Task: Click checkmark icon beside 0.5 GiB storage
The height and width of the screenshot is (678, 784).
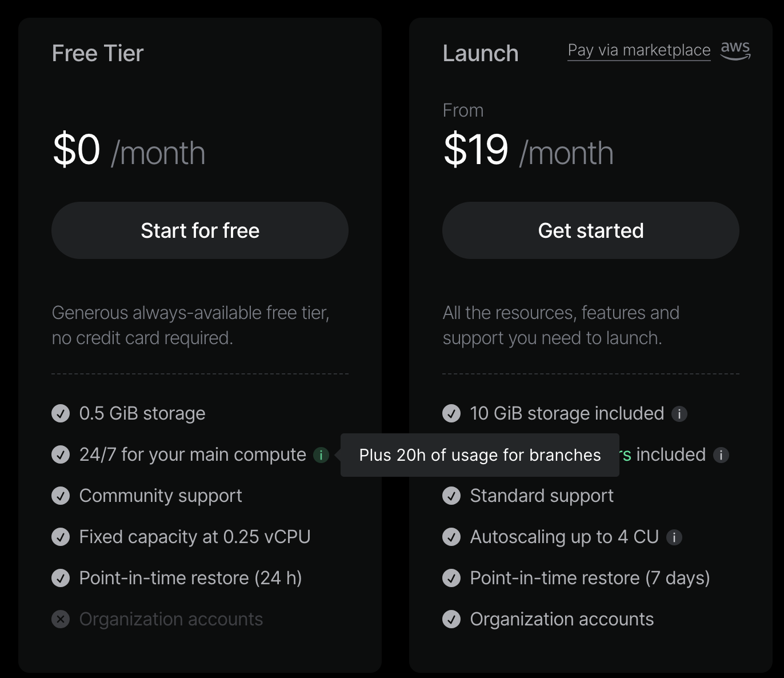Action: (61, 413)
